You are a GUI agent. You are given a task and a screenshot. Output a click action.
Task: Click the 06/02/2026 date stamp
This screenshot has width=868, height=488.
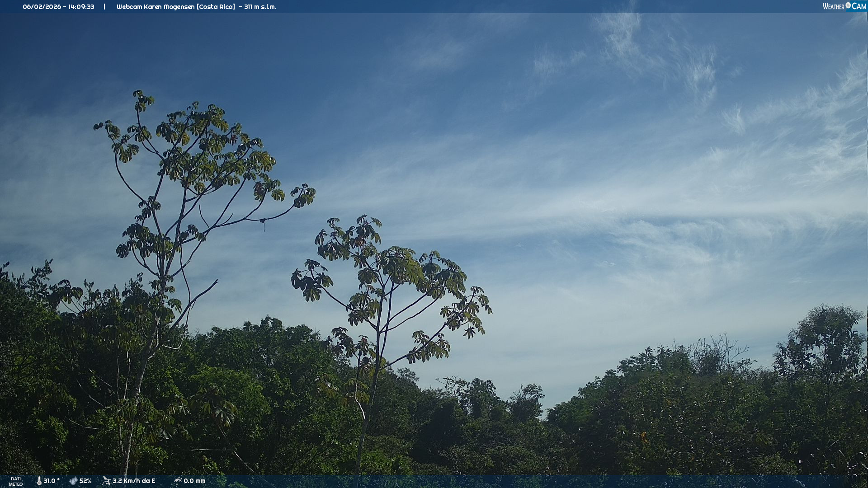(42, 7)
